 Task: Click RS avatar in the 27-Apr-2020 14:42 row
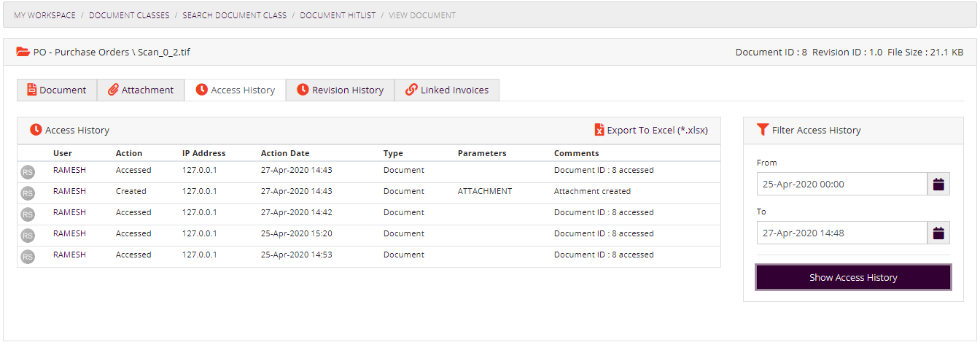28,214
